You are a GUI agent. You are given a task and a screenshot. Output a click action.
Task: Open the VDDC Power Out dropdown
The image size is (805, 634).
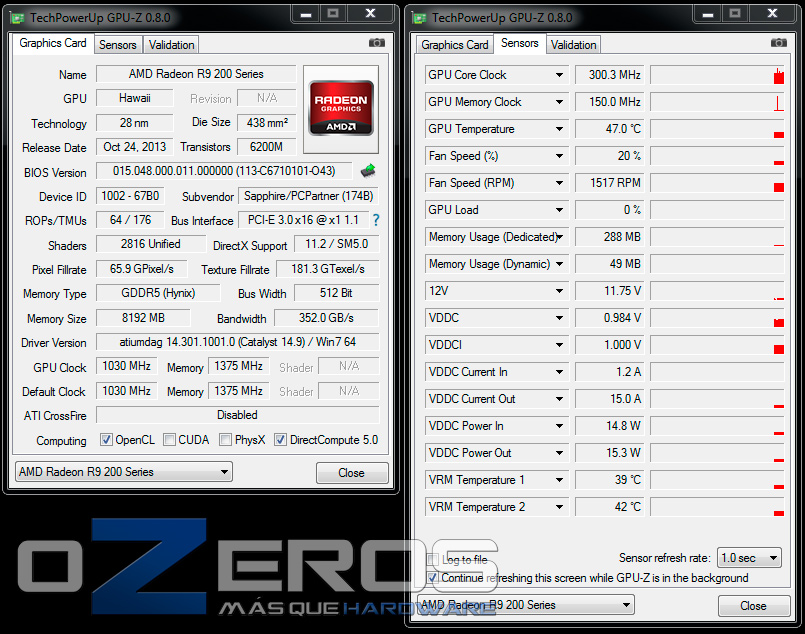pos(559,453)
